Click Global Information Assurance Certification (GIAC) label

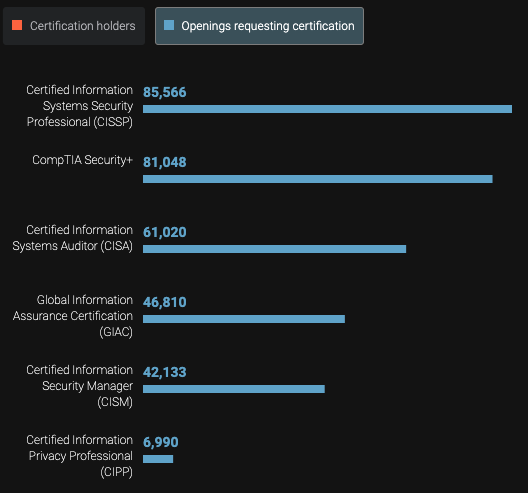72,316
